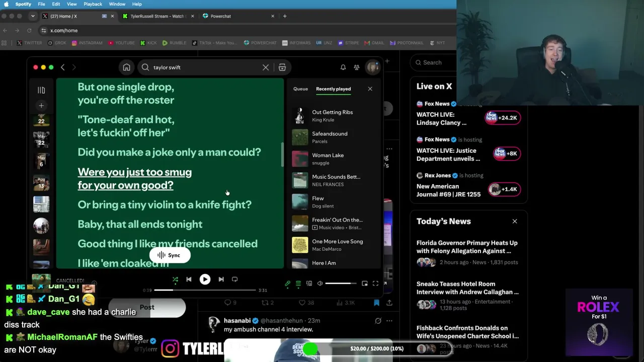Image resolution: width=644 pixels, height=362 pixels.
Task: Adjust the Spotify volume slider
Action: (341, 284)
